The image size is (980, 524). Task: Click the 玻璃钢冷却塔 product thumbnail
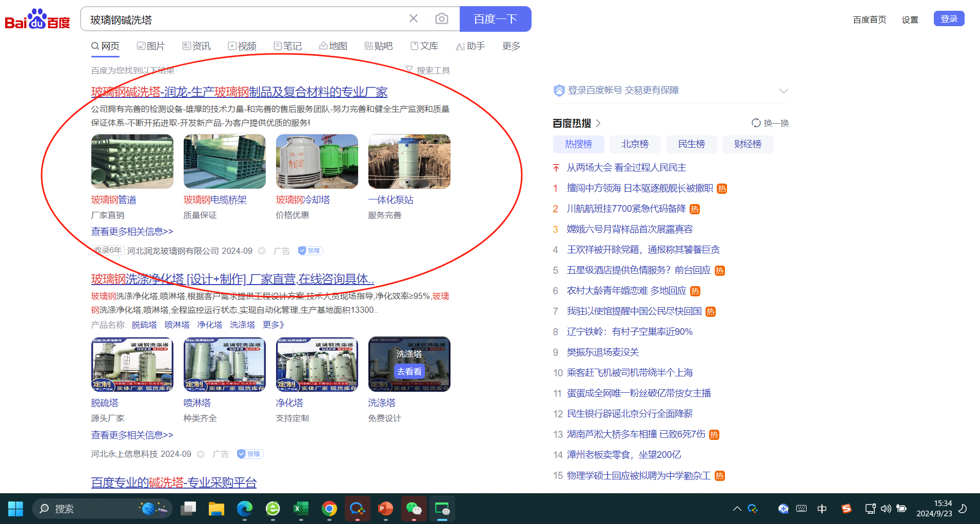(317, 162)
